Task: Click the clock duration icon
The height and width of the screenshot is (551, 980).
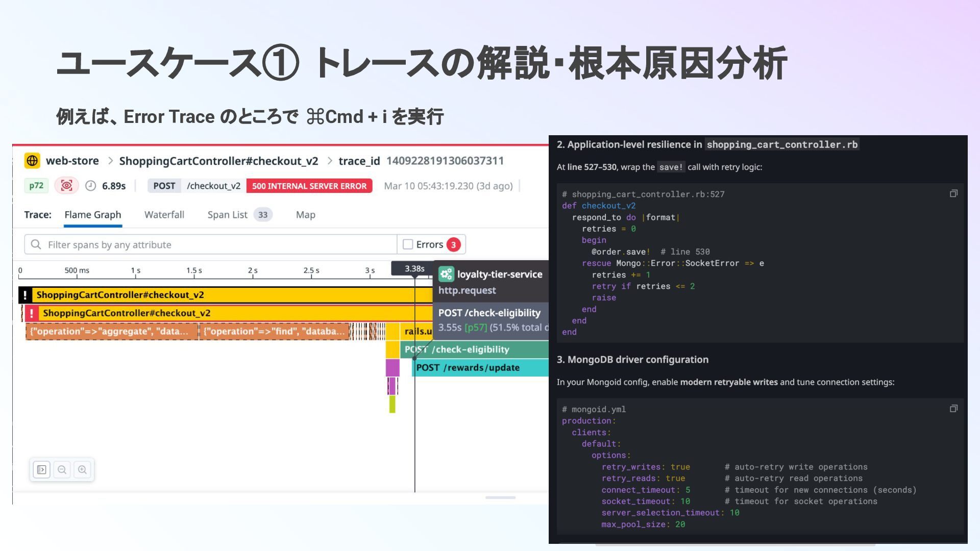Action: 90,186
